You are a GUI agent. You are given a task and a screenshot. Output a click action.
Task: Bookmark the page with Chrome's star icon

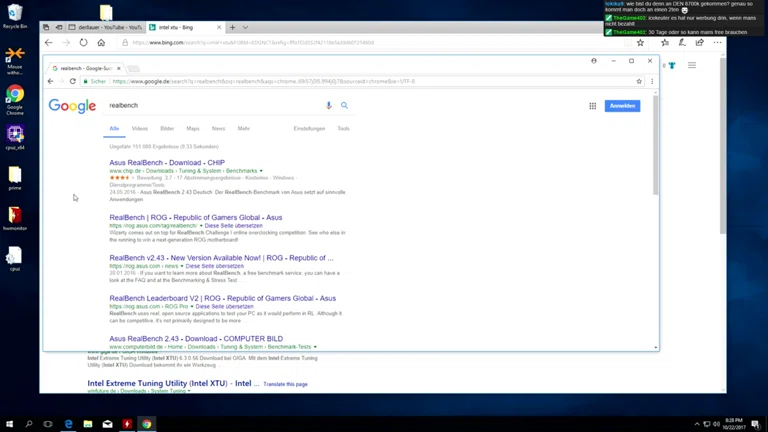coord(639,81)
